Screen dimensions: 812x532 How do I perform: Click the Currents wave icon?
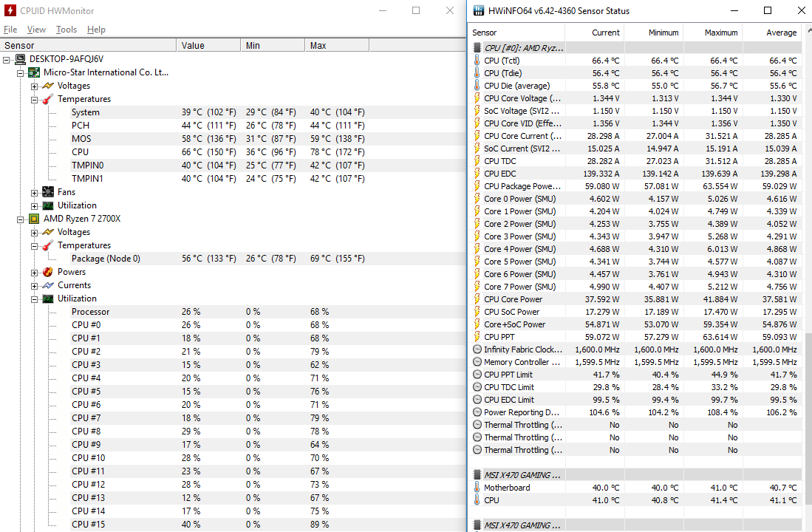(x=48, y=285)
